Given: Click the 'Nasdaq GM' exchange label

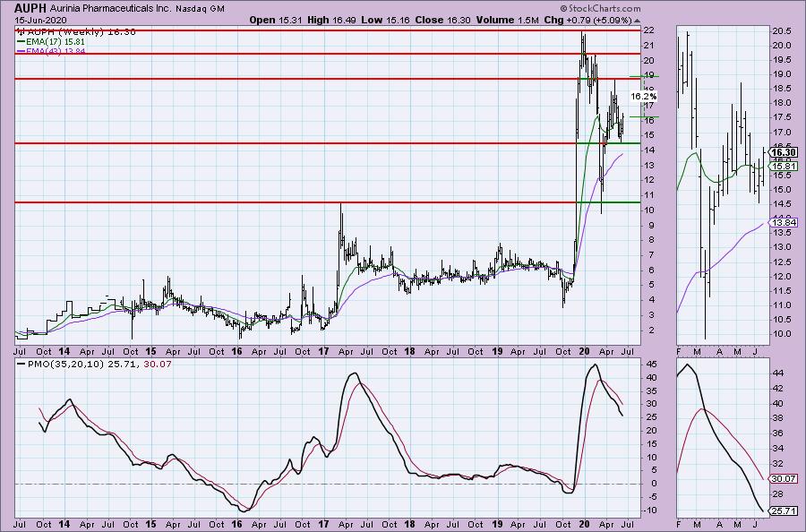Looking at the screenshot, I should [x=200, y=9].
